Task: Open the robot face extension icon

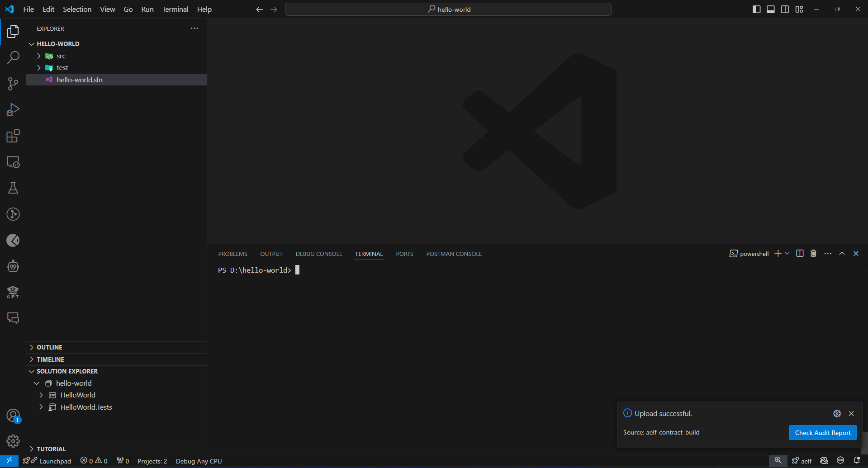Action: [x=13, y=266]
